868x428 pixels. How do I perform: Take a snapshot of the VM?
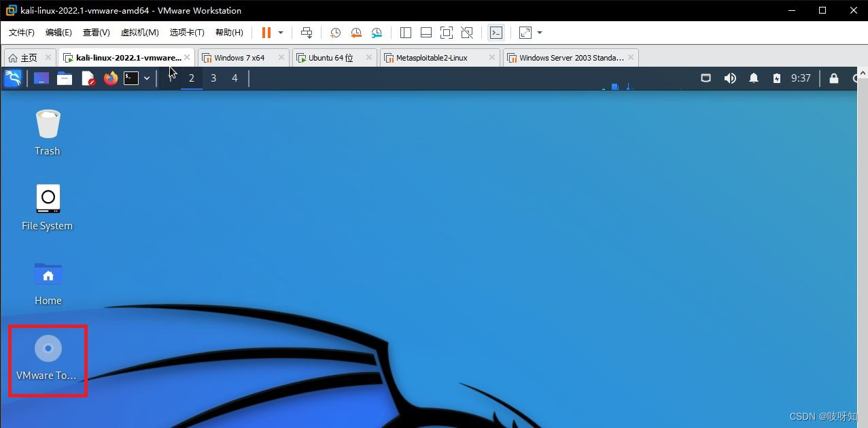(x=335, y=33)
